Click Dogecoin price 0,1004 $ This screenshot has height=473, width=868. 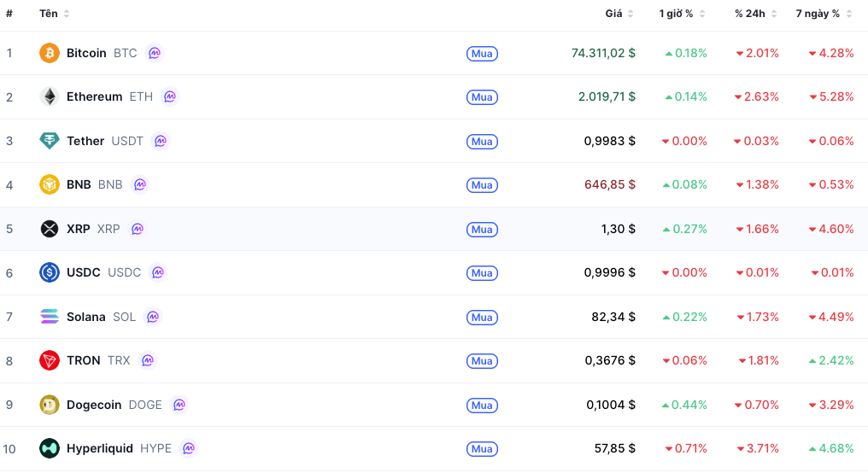tap(611, 405)
